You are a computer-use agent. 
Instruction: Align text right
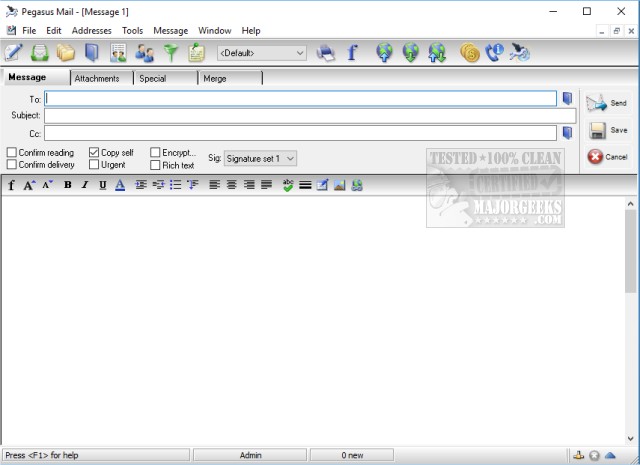click(x=249, y=185)
